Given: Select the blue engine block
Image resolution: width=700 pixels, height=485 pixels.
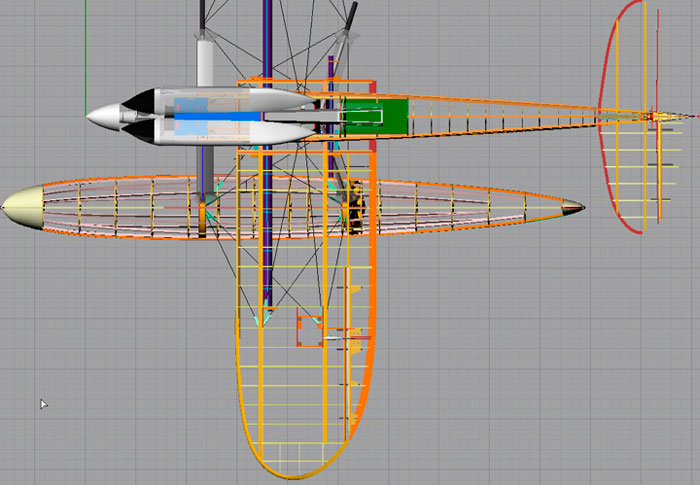Looking at the screenshot, I should (x=210, y=117).
